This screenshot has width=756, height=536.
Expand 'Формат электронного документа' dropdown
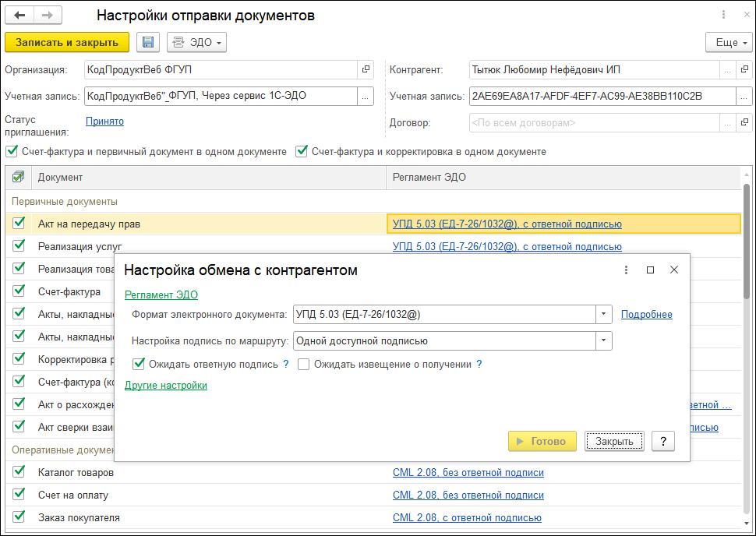[x=604, y=315]
